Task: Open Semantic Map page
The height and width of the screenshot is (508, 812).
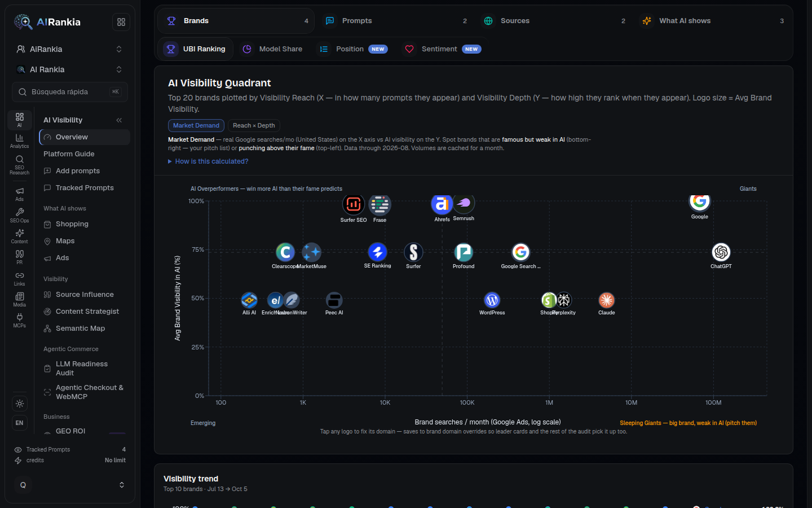Action: (x=85, y=329)
